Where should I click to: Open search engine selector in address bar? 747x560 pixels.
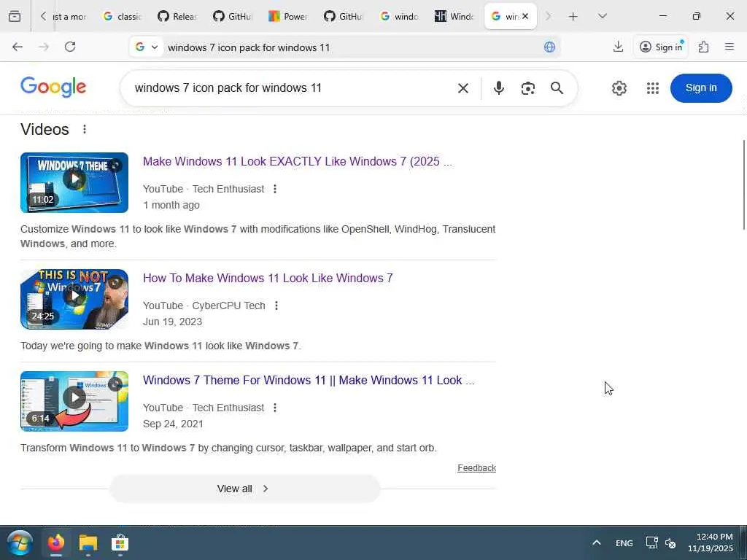146,47
